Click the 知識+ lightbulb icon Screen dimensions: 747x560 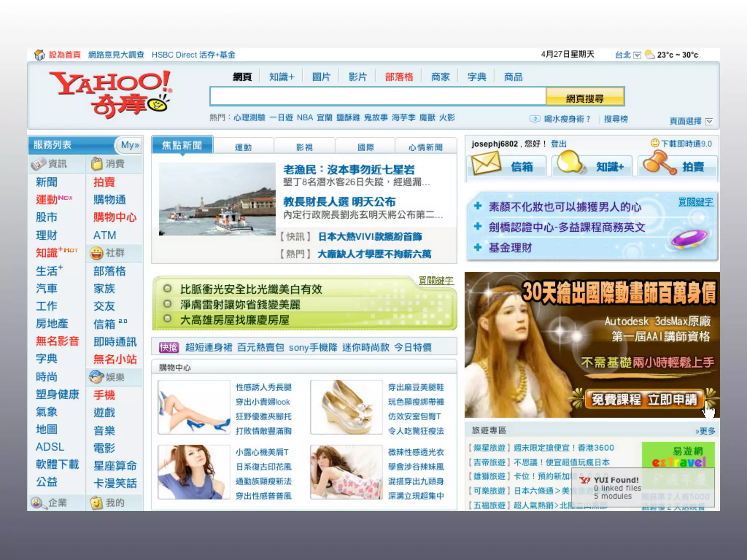click(571, 162)
